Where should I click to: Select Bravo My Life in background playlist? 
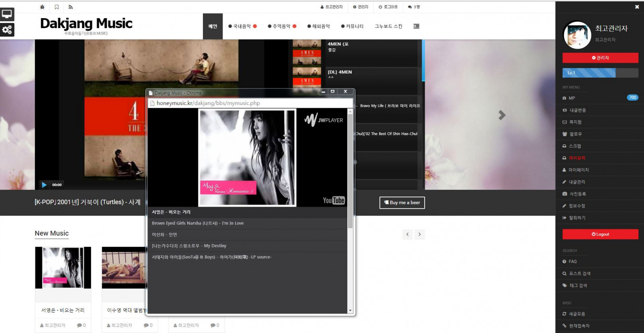390,106
